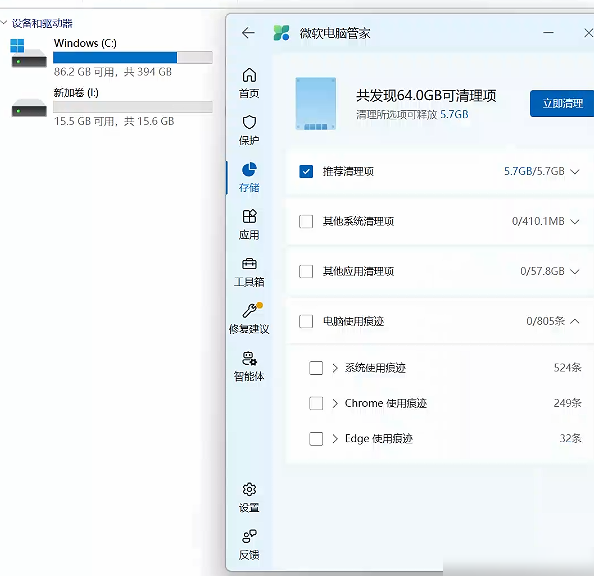Click the Chrome 使用痕迹 label
The width and height of the screenshot is (594, 576).
click(386, 403)
